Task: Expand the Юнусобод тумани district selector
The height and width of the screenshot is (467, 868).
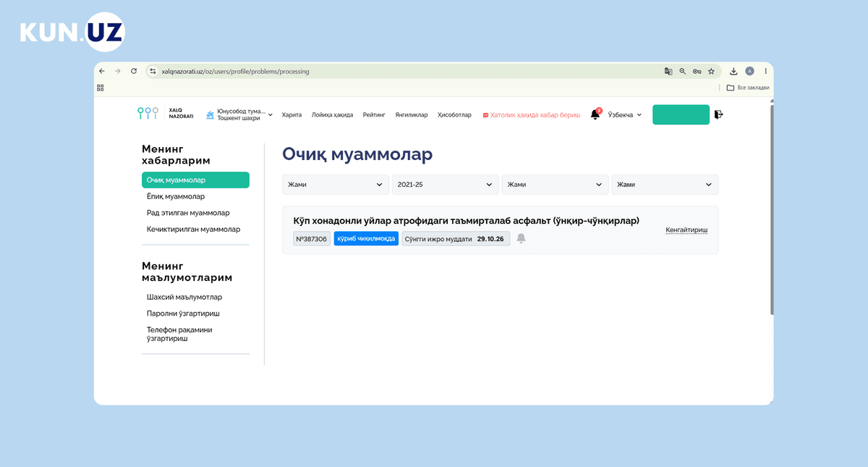Action: 239,114
